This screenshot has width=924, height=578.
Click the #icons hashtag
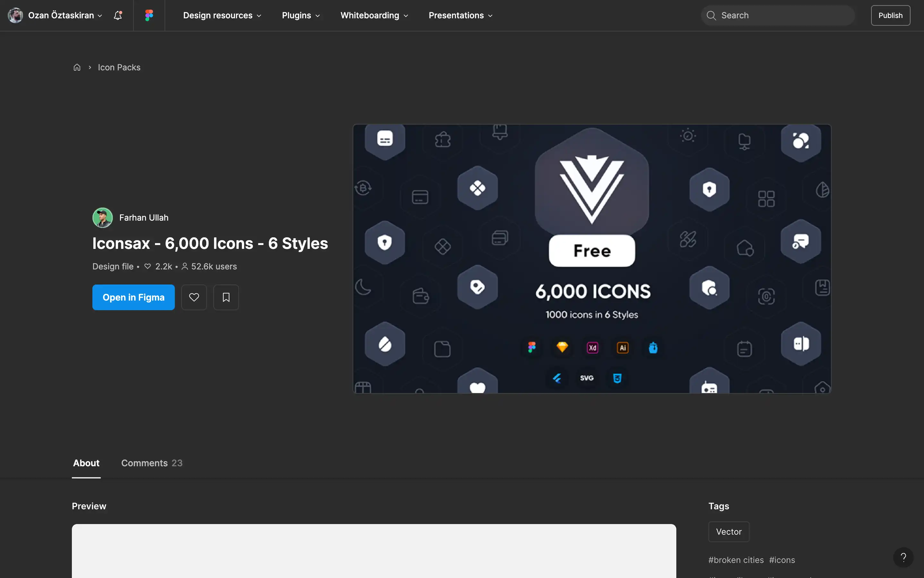[x=782, y=560]
